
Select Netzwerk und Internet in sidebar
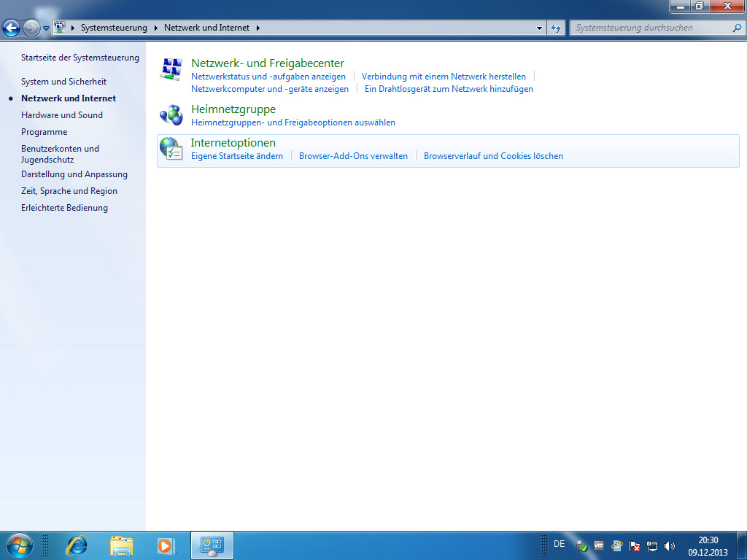click(69, 98)
